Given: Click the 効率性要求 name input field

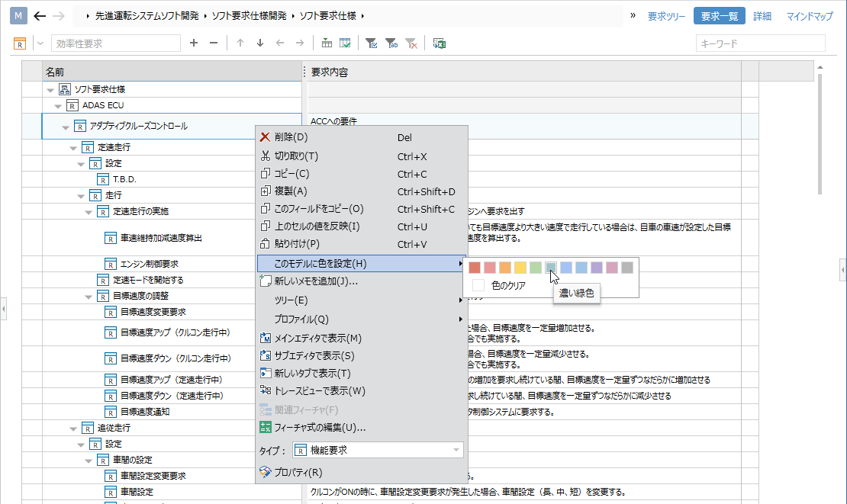Looking at the screenshot, I should click(115, 43).
